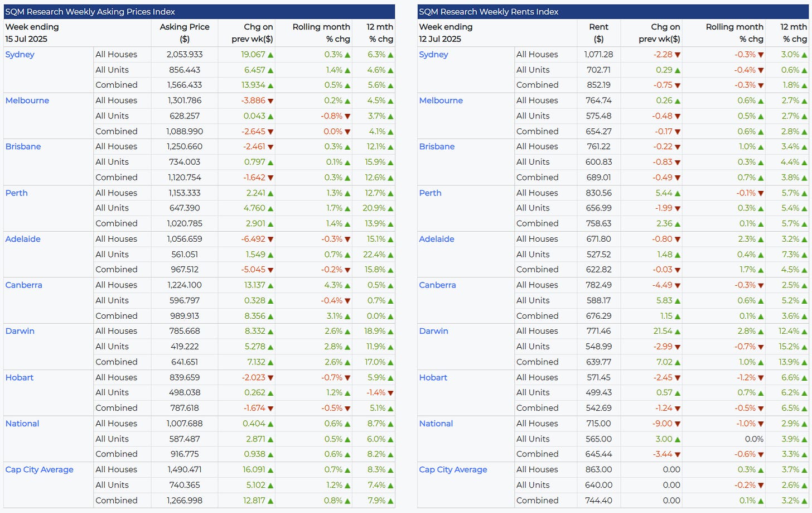Click the 'Asking Price ($)' column header

[185, 33]
